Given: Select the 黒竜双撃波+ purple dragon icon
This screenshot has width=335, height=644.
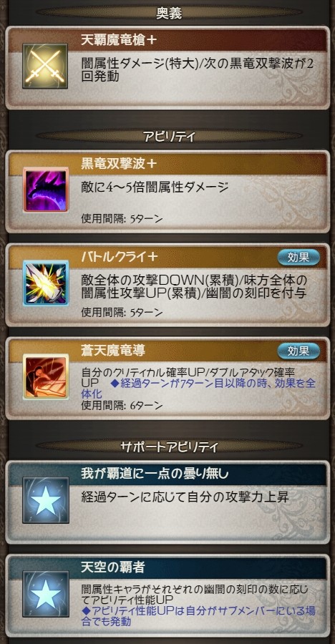Looking at the screenshot, I should coord(46,190).
